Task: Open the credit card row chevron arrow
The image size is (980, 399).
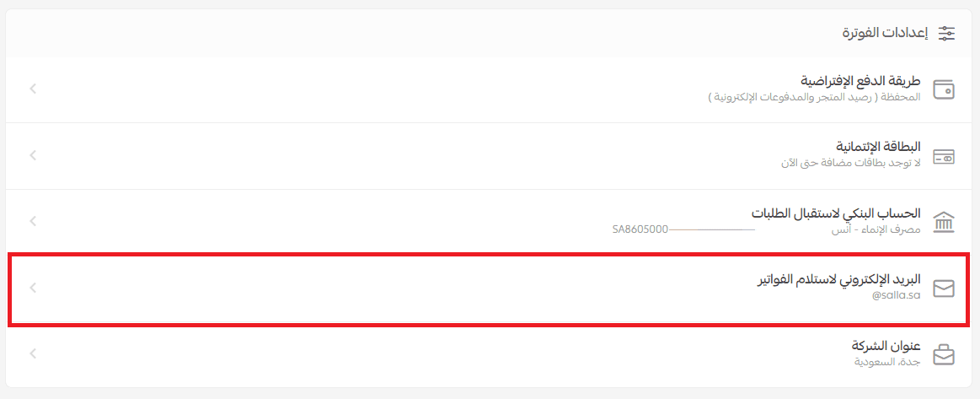Action: point(33,155)
